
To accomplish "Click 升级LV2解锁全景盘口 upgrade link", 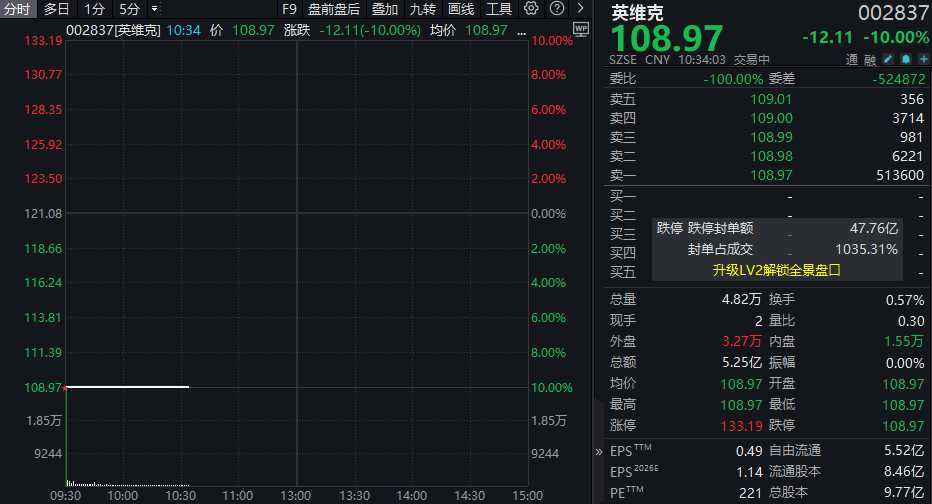I will pyautogui.click(x=776, y=270).
